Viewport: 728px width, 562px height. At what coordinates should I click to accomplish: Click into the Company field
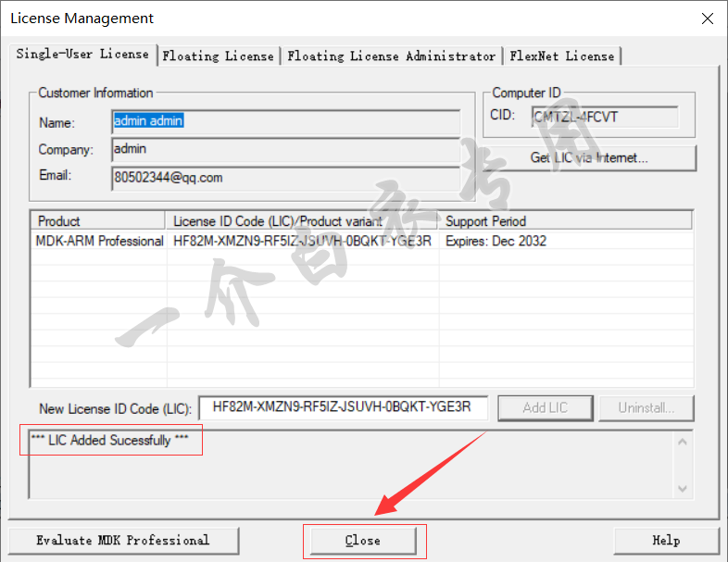(286, 149)
